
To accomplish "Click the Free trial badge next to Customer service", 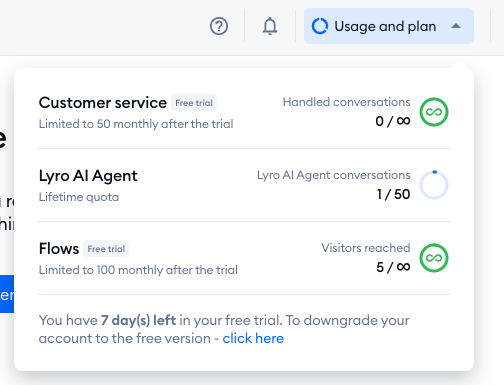I will pos(194,103).
